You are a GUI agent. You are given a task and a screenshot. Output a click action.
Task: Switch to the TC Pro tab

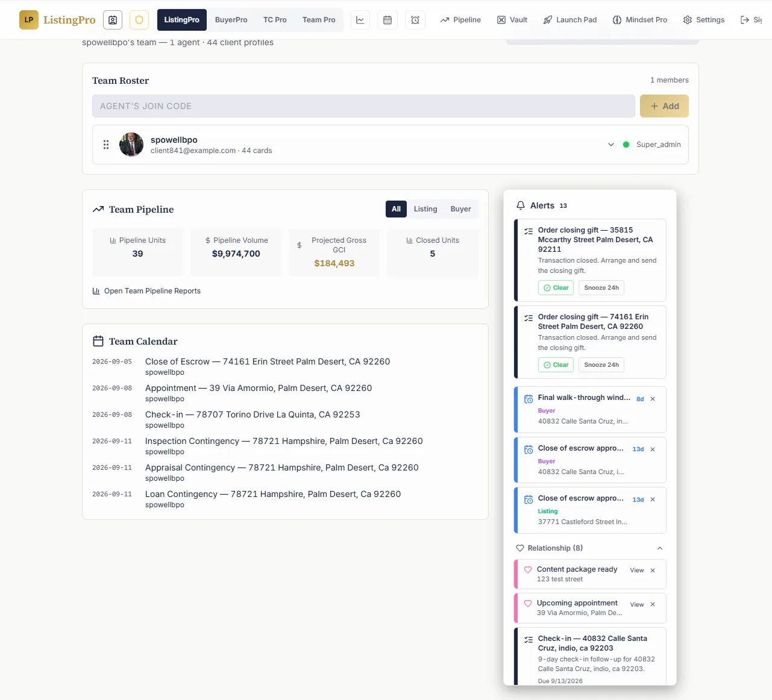[x=275, y=20]
